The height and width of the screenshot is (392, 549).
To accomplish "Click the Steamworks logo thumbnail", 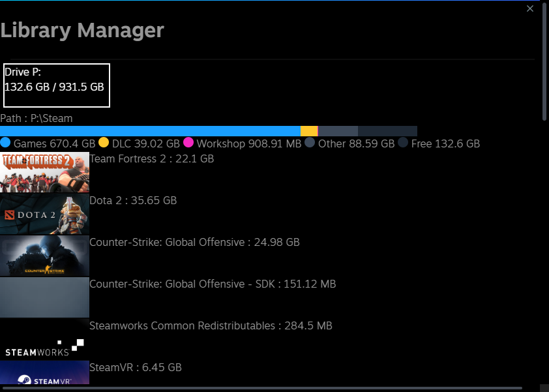I will 44,339.
